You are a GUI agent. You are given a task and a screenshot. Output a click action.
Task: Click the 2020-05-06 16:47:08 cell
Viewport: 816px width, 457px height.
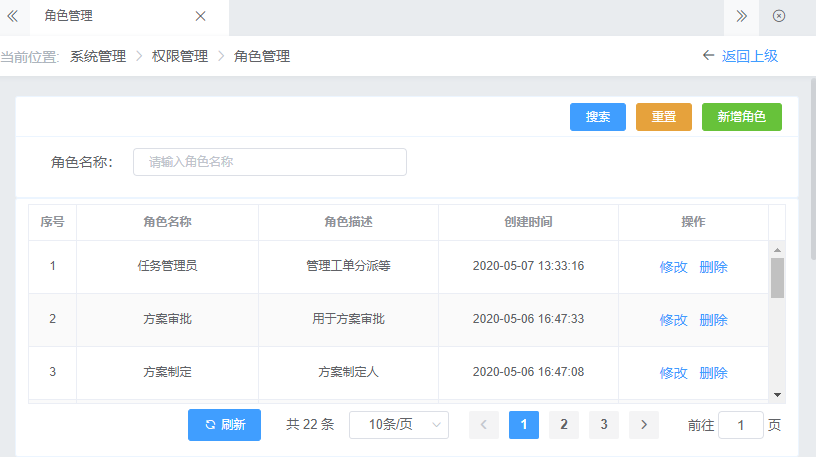pyautogui.click(x=528, y=373)
